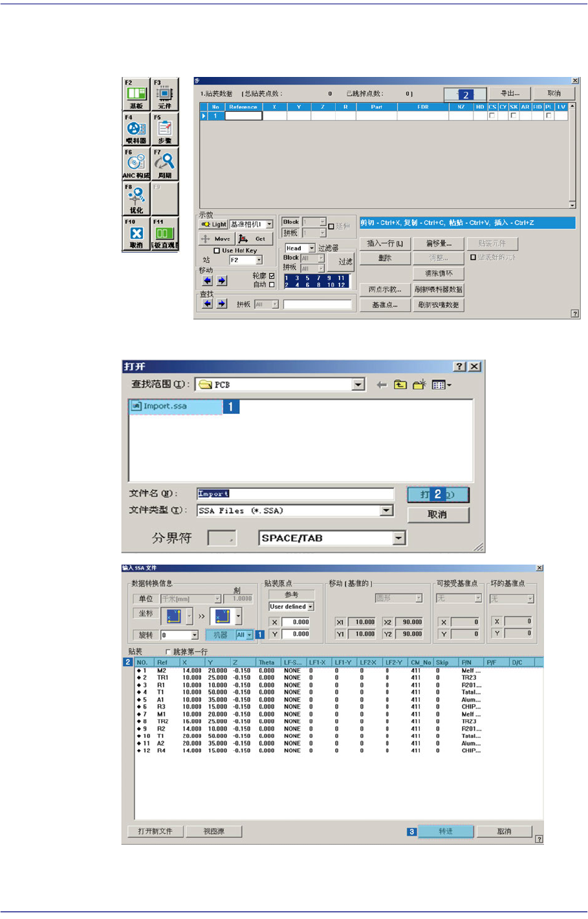Toggle the 自动 auto checkbox
588x919 pixels.
click(x=272, y=285)
